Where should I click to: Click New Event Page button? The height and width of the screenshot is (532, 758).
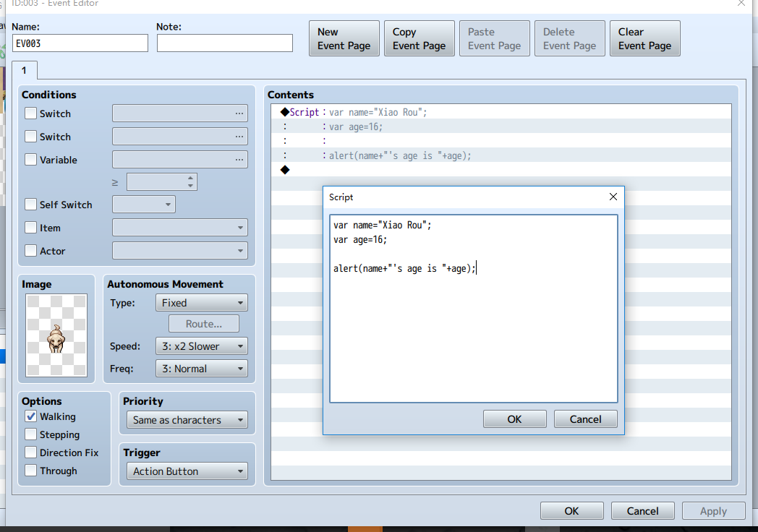(x=344, y=38)
